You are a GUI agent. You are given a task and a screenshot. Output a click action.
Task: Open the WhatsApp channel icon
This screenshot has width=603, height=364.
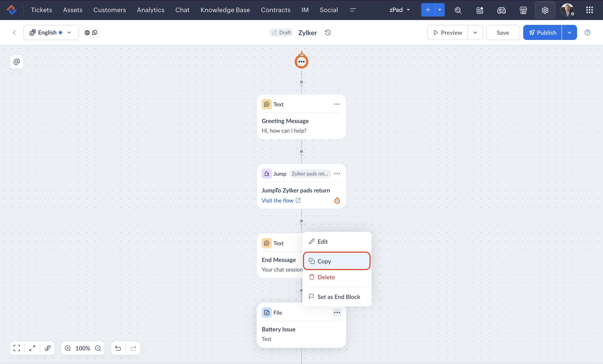(x=95, y=32)
